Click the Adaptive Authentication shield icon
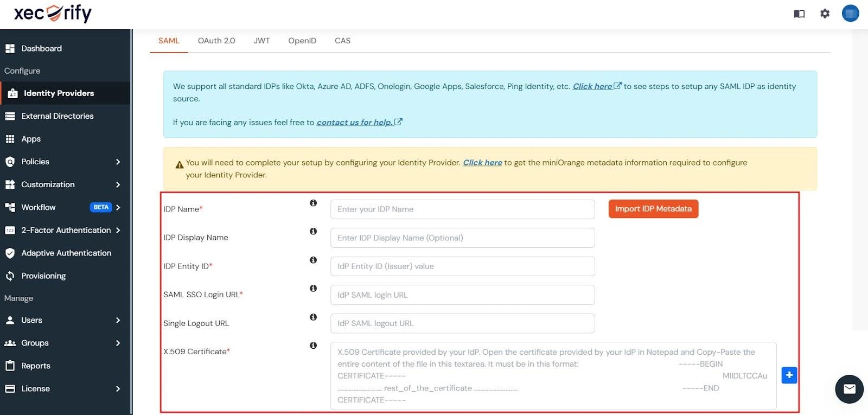868x415 pixels. (x=10, y=253)
